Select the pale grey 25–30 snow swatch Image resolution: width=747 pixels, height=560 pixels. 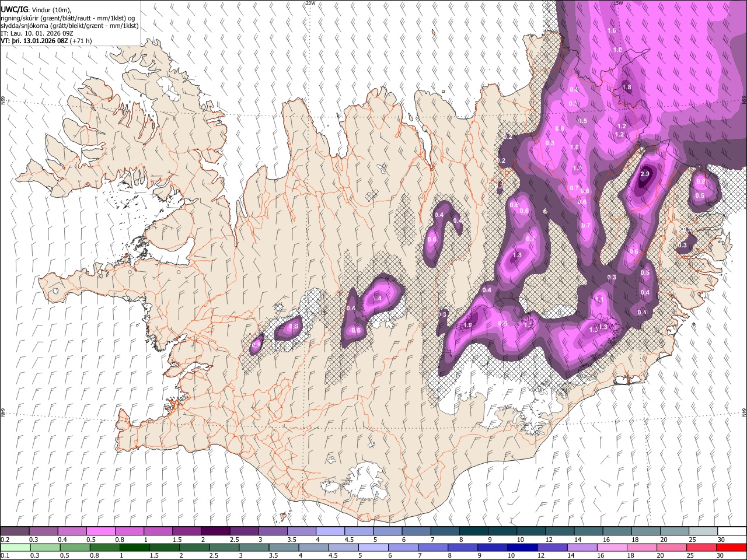tap(703, 531)
